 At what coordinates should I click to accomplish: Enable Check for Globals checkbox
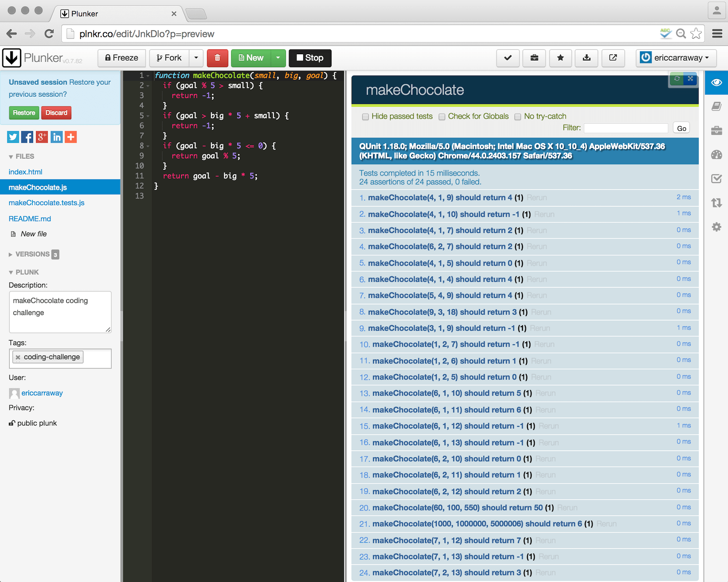(x=442, y=117)
